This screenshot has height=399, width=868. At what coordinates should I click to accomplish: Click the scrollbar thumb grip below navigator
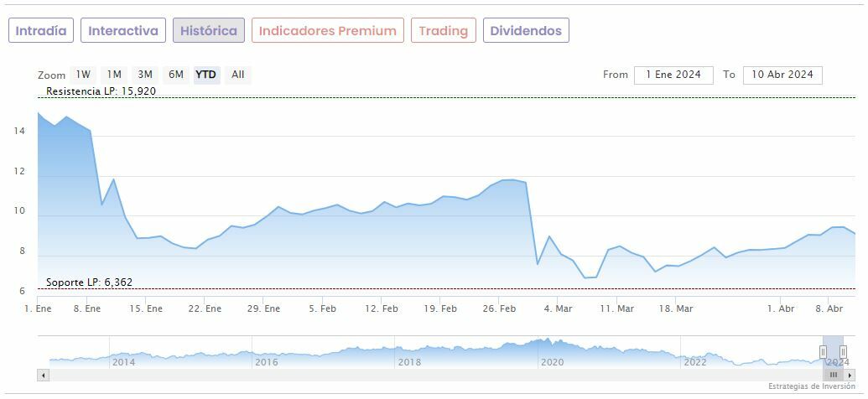[x=833, y=375]
